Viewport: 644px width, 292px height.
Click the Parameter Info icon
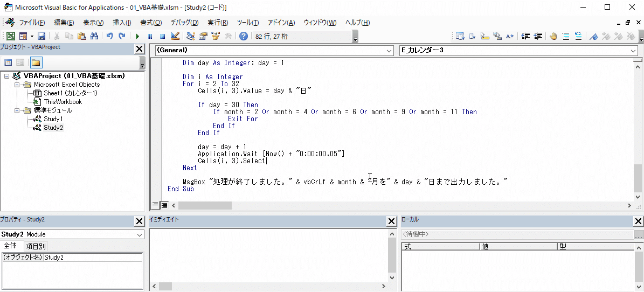coord(497,36)
